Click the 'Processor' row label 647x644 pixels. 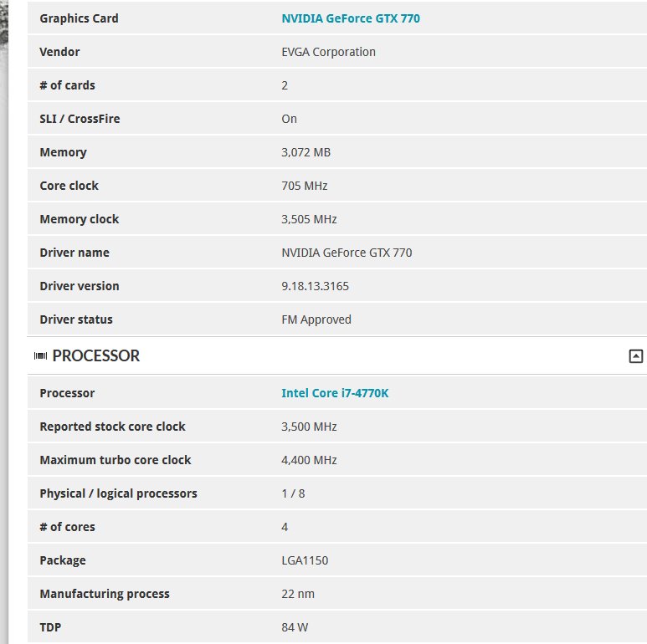[67, 393]
